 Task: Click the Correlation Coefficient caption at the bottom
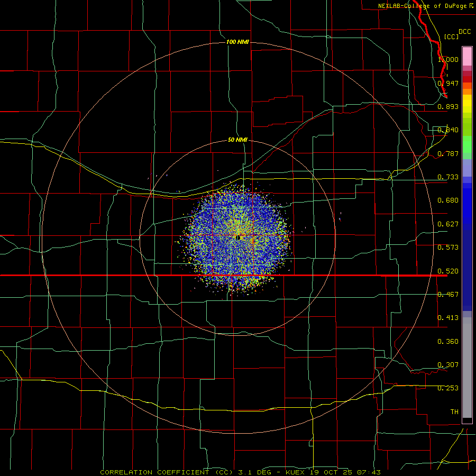point(240,472)
